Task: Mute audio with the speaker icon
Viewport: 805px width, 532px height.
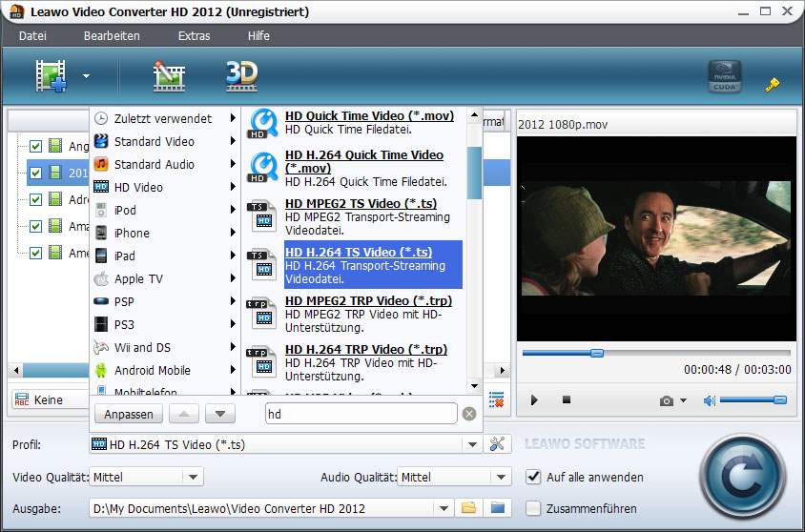Action: (709, 400)
